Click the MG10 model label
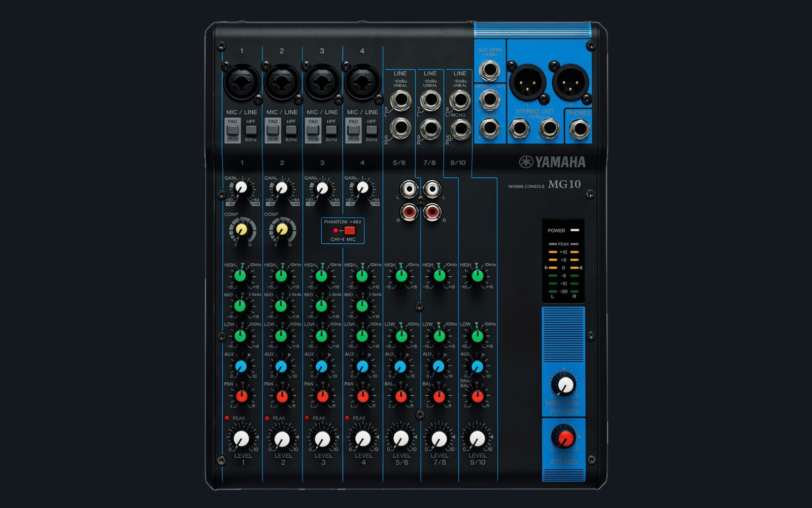The image size is (812, 508). pos(564,184)
